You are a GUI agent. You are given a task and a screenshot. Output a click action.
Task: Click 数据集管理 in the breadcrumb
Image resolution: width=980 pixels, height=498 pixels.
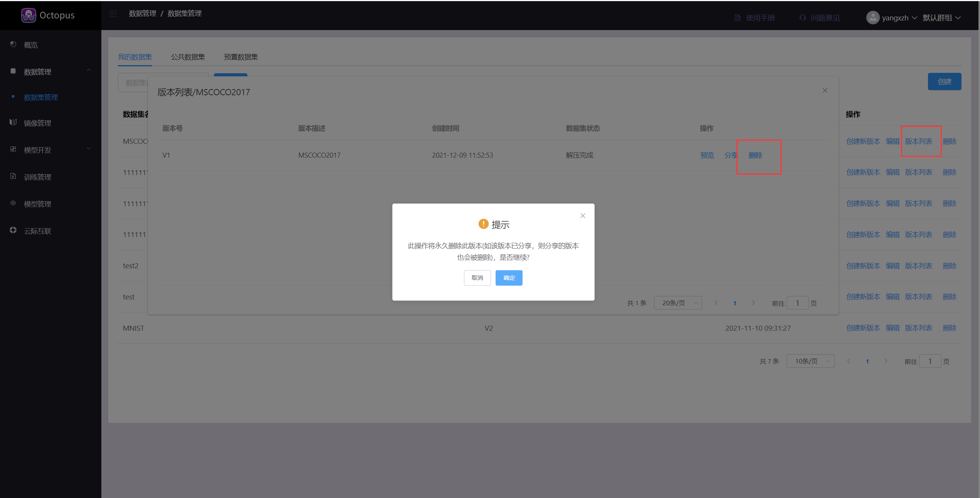185,14
